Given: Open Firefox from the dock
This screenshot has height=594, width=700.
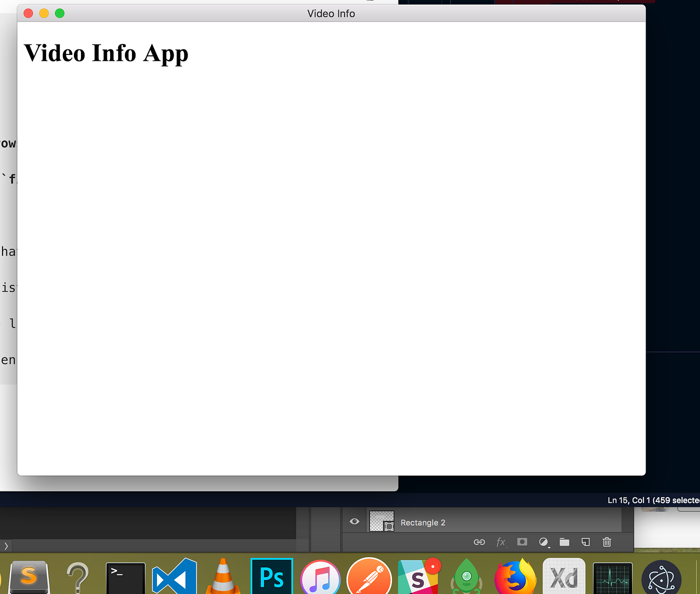Looking at the screenshot, I should 515,577.
